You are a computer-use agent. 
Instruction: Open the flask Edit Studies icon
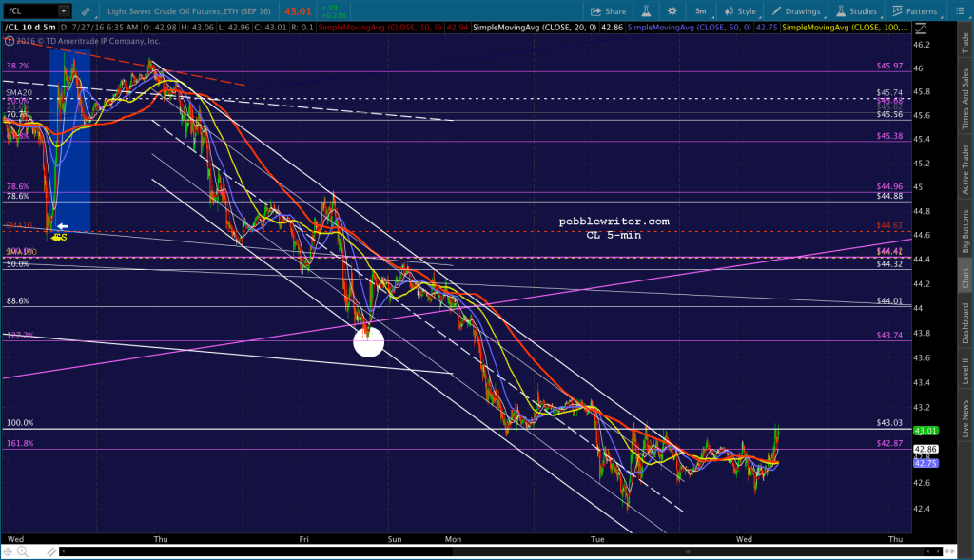[x=646, y=11]
